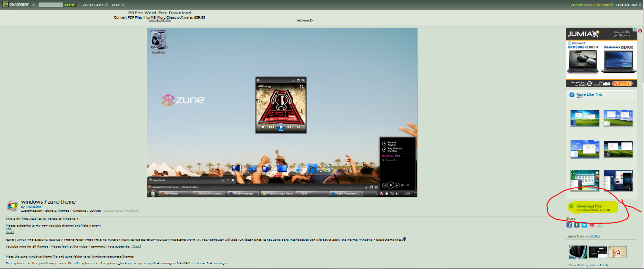Screen dimensions: 644x269
Task: Click the green Search button
Action: coord(70,5)
